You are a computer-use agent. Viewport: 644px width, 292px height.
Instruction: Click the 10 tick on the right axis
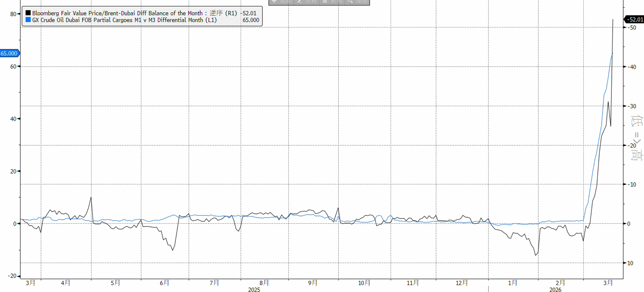[630, 263]
